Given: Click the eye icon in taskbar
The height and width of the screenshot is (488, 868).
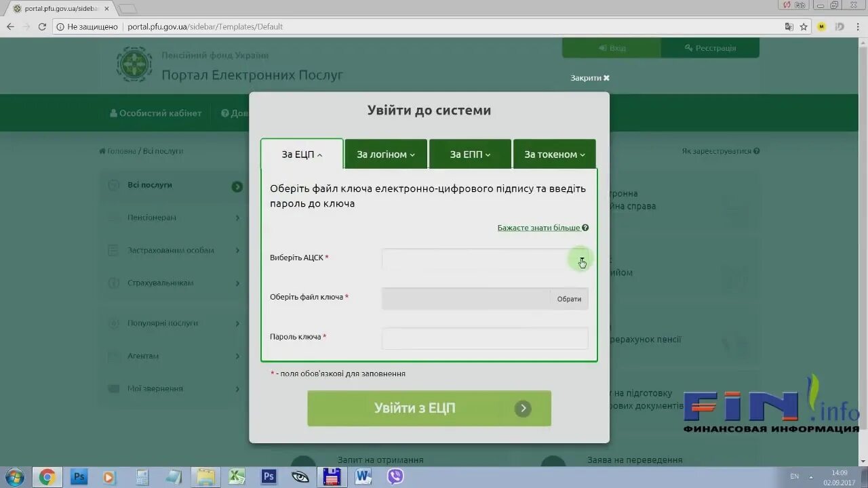Looking at the screenshot, I should coord(300,477).
